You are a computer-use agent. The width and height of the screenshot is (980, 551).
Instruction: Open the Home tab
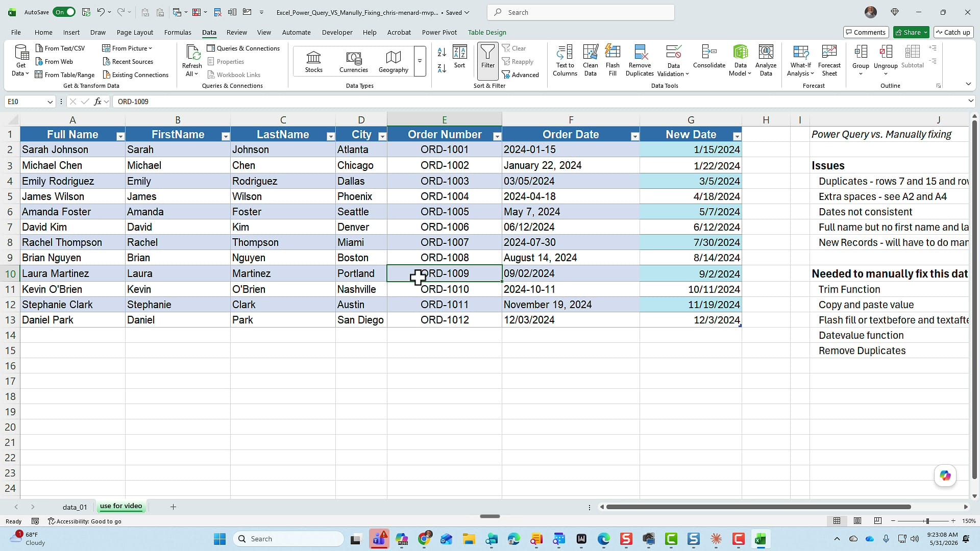(43, 32)
